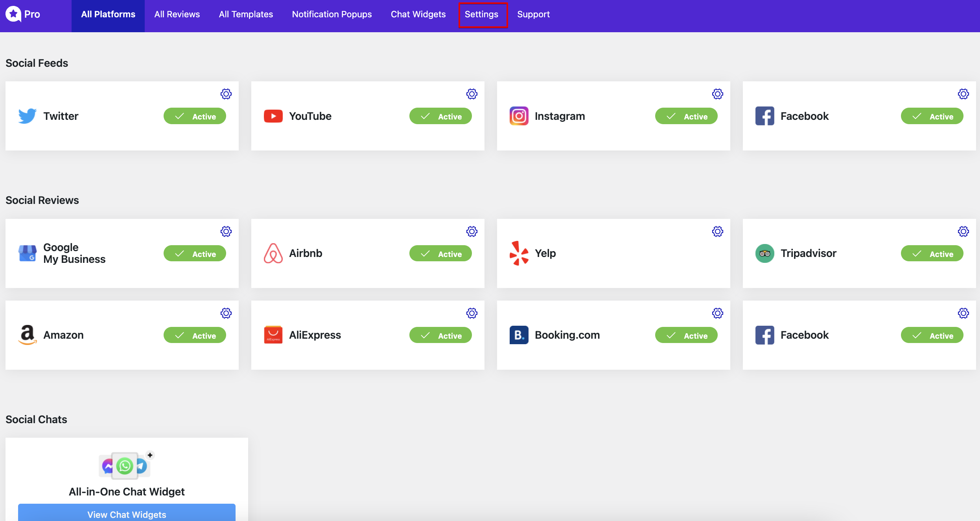Click the Instagram camera logo
980x521 pixels.
tap(519, 116)
